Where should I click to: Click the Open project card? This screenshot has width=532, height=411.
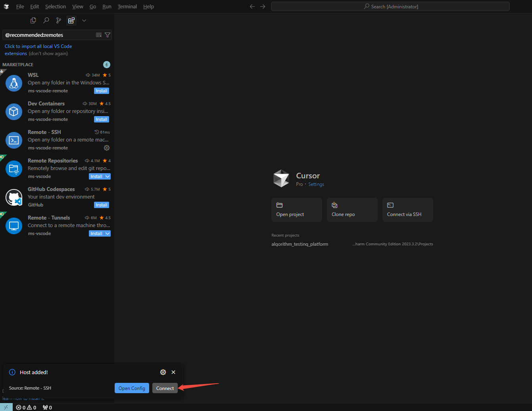click(297, 210)
